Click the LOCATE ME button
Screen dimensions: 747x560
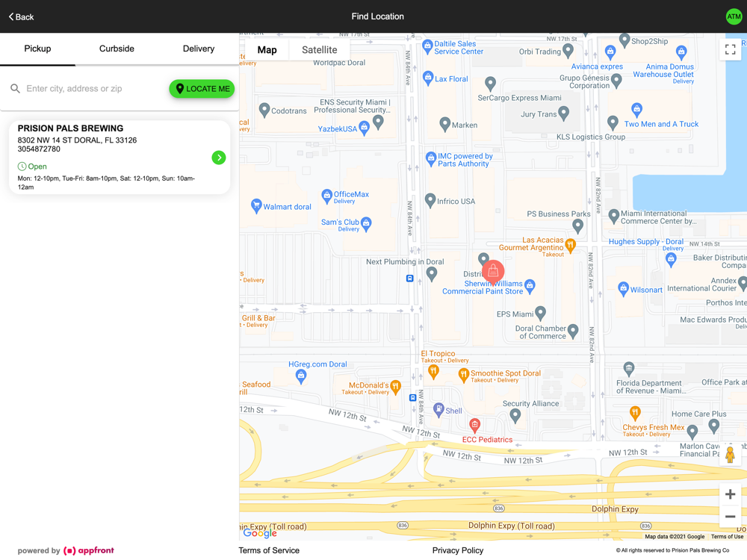click(x=202, y=89)
